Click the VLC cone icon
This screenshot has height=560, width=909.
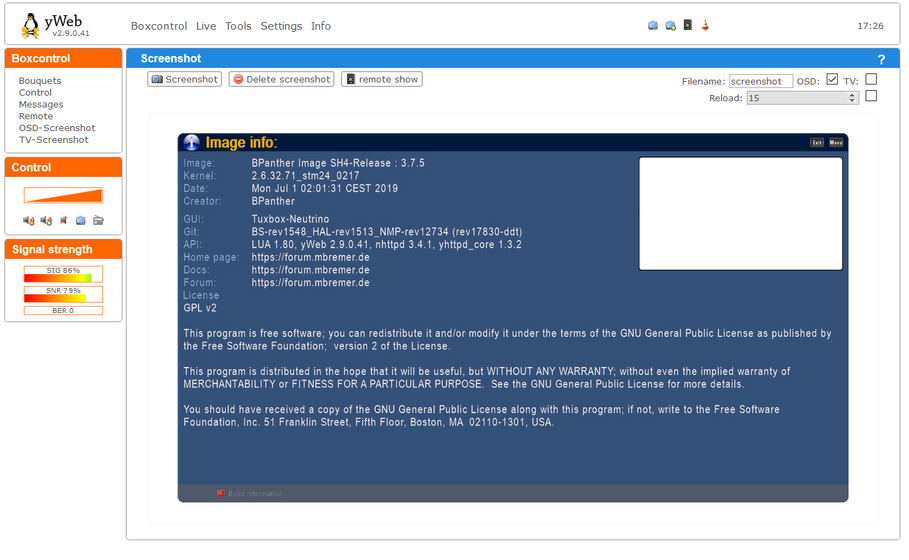coord(705,25)
